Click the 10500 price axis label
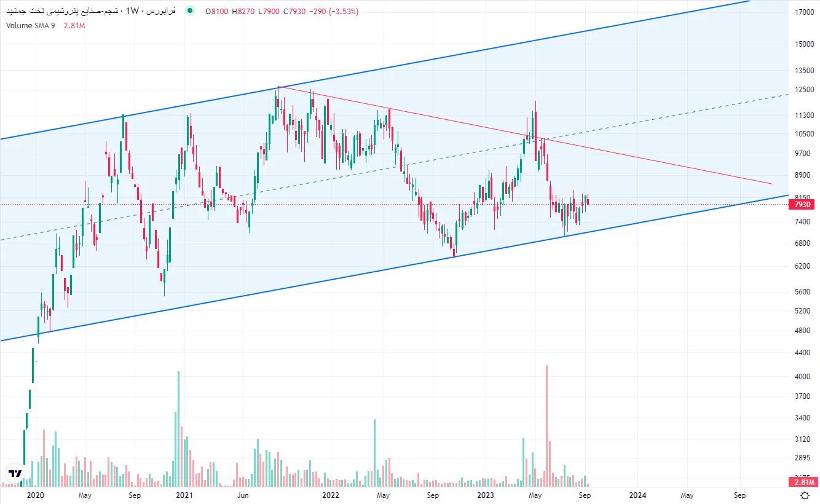 (x=804, y=134)
